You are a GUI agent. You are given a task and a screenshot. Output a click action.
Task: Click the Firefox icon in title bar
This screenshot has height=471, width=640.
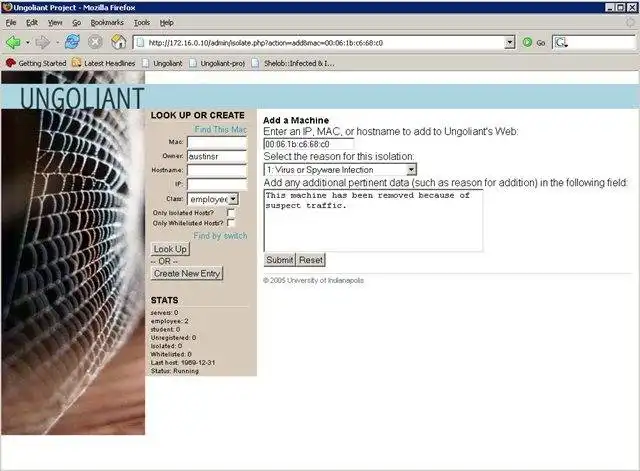pyautogui.click(x=7, y=7)
